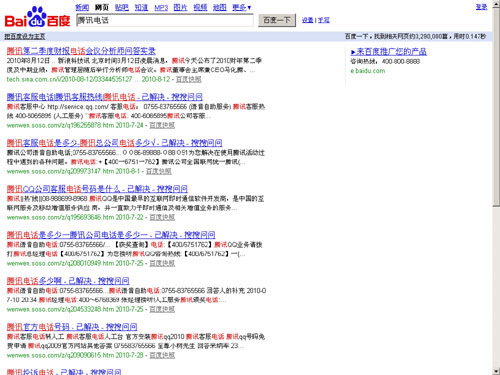Click the 登录 link
This screenshot has height=375, width=500.
coord(481,7)
